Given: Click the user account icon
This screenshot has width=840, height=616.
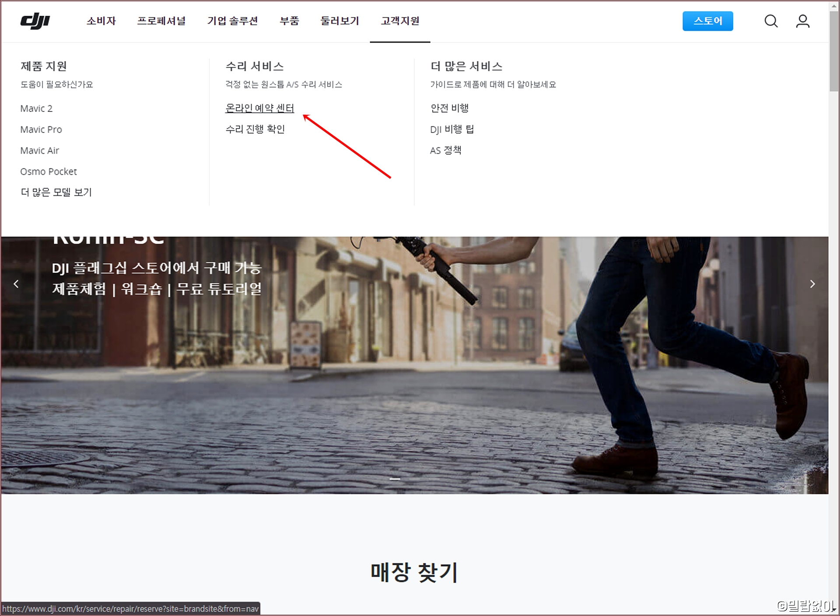Looking at the screenshot, I should point(802,21).
